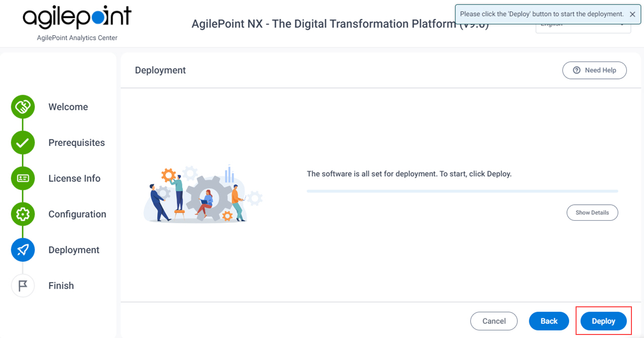The image size is (644, 338).
Task: Select the License Info step label
Action: pyautogui.click(x=74, y=179)
